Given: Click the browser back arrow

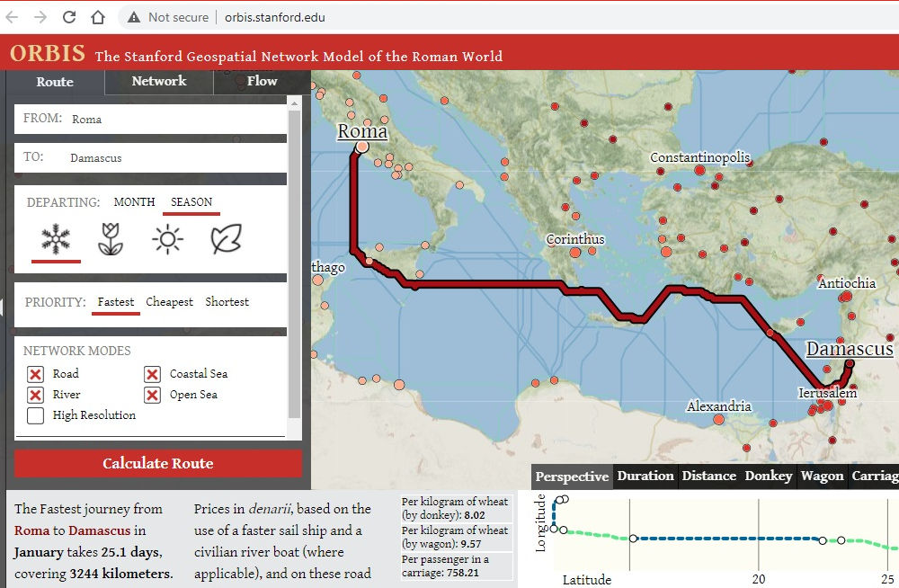Looking at the screenshot, I should pyautogui.click(x=12, y=17).
